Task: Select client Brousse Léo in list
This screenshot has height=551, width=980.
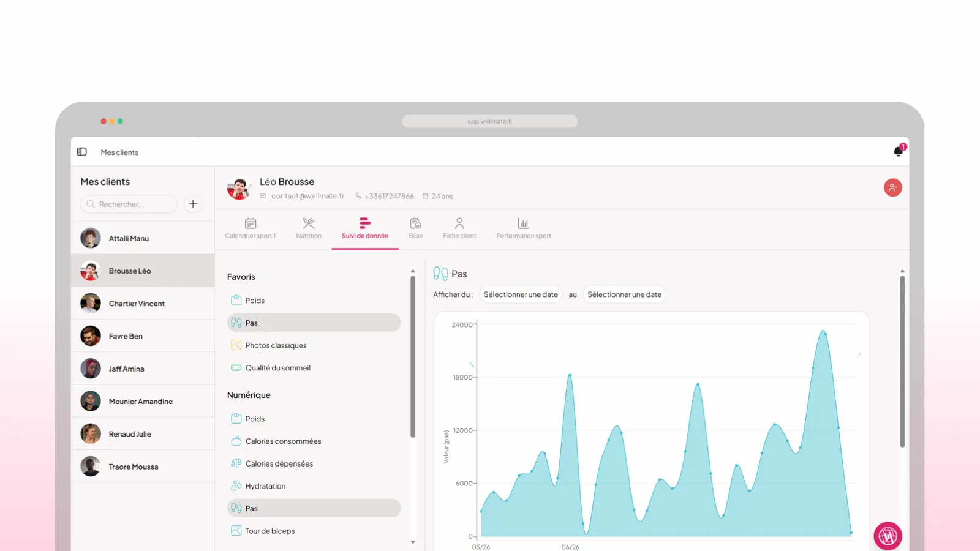Action: click(x=143, y=271)
